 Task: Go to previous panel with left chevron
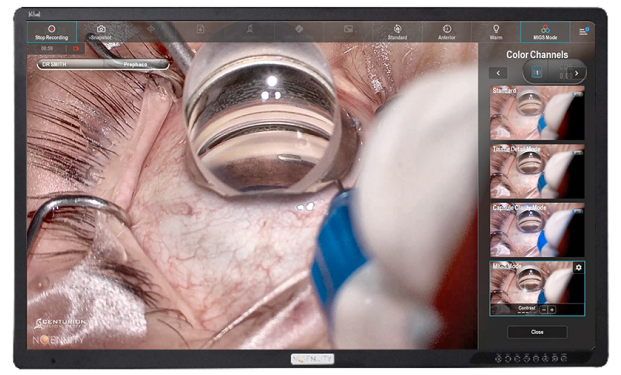498,73
